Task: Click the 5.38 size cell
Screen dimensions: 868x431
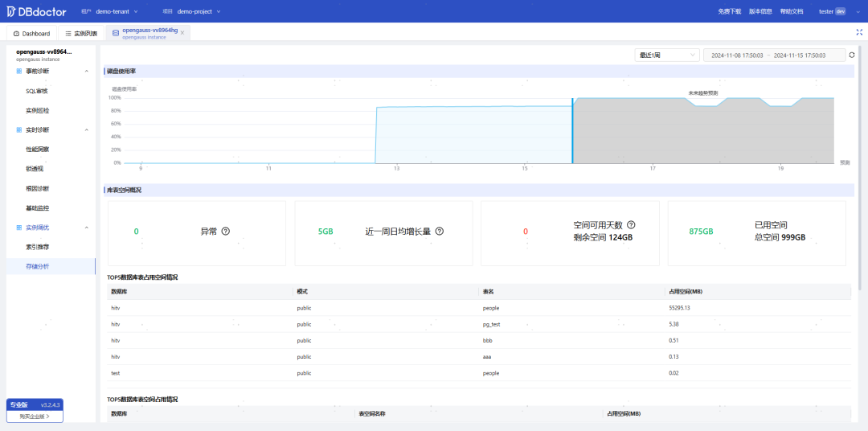Action: tap(674, 324)
